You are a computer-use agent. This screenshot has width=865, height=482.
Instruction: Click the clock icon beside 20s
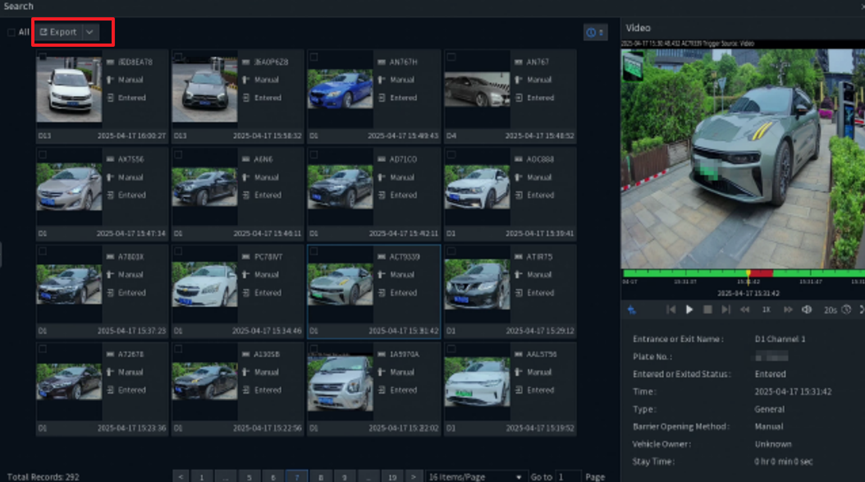846,310
